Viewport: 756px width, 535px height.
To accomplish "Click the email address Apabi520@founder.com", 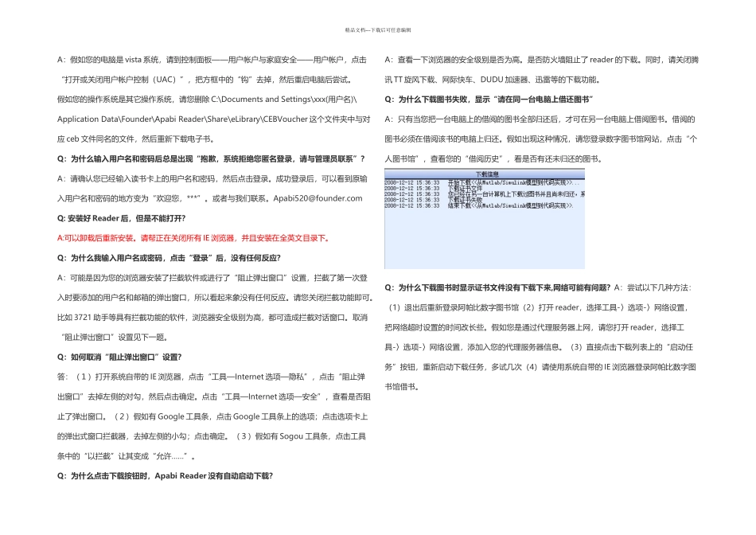I will 318,198.
